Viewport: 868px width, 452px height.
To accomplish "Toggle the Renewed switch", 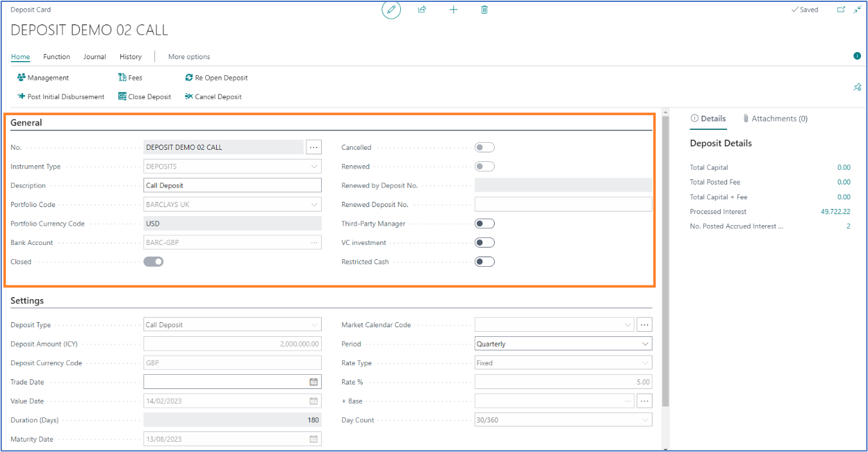I will pyautogui.click(x=485, y=167).
